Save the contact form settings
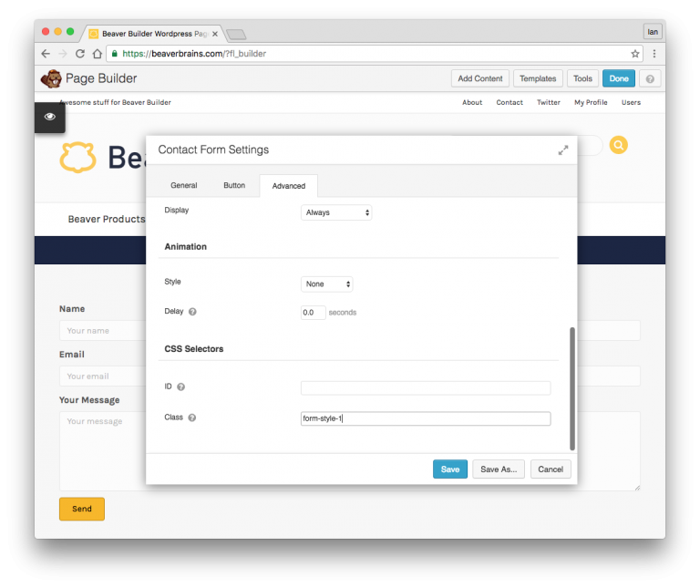The height and width of the screenshot is (588, 700). pyautogui.click(x=450, y=469)
